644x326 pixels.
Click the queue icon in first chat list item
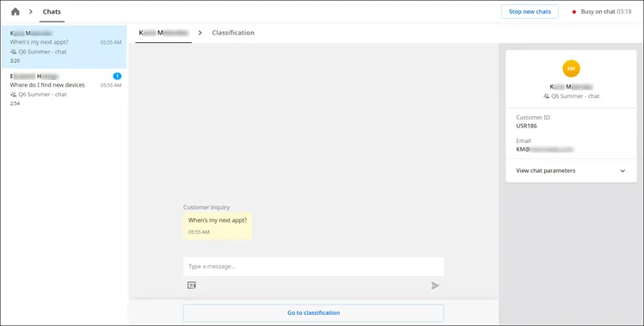(x=14, y=52)
